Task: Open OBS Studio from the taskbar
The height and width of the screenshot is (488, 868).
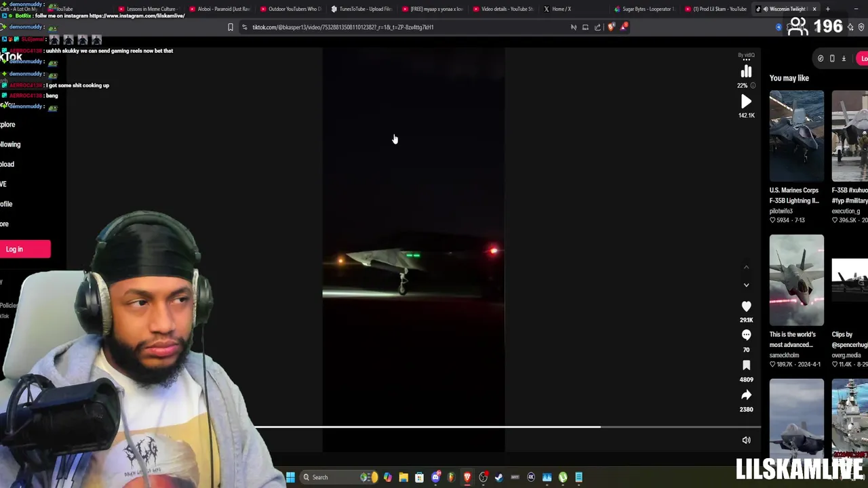Action: [484, 477]
